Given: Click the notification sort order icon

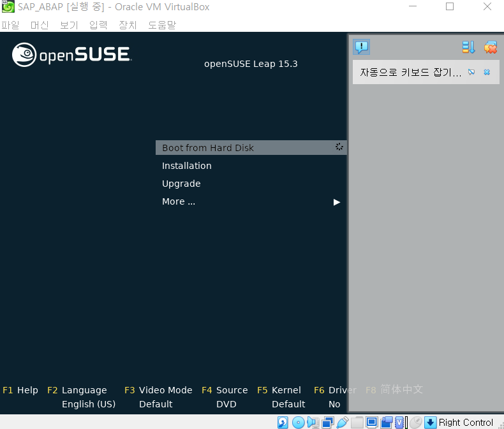Looking at the screenshot, I should [x=468, y=47].
